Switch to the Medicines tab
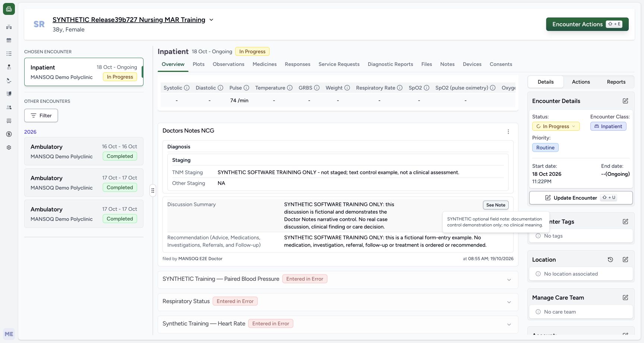The image size is (644, 343). 265,64
